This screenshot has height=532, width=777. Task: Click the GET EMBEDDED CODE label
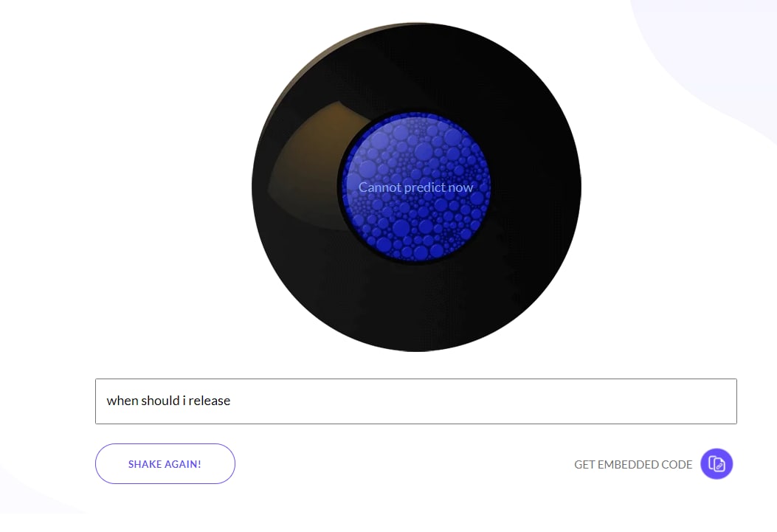633,465
